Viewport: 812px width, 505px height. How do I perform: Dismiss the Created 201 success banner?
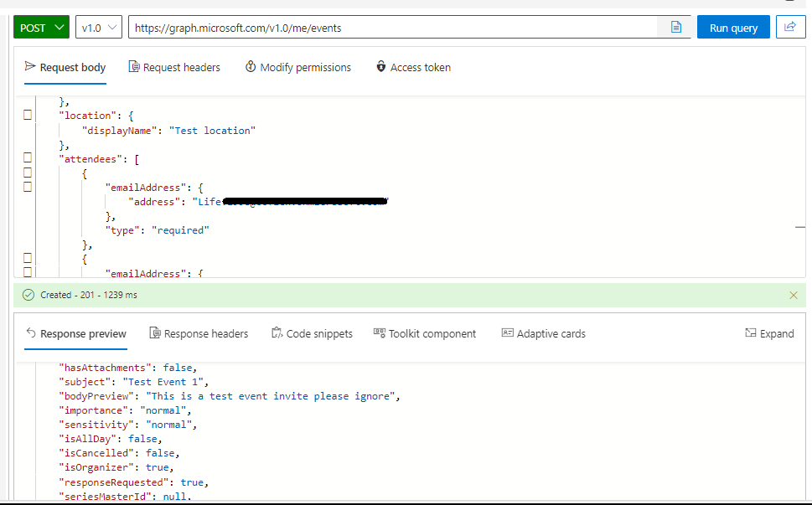[792, 295]
